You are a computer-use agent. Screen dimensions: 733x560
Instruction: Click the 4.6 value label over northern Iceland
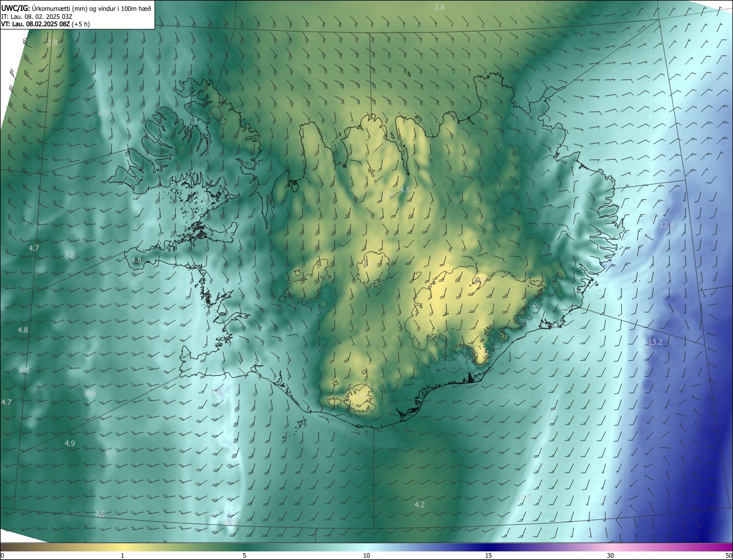click(x=405, y=190)
